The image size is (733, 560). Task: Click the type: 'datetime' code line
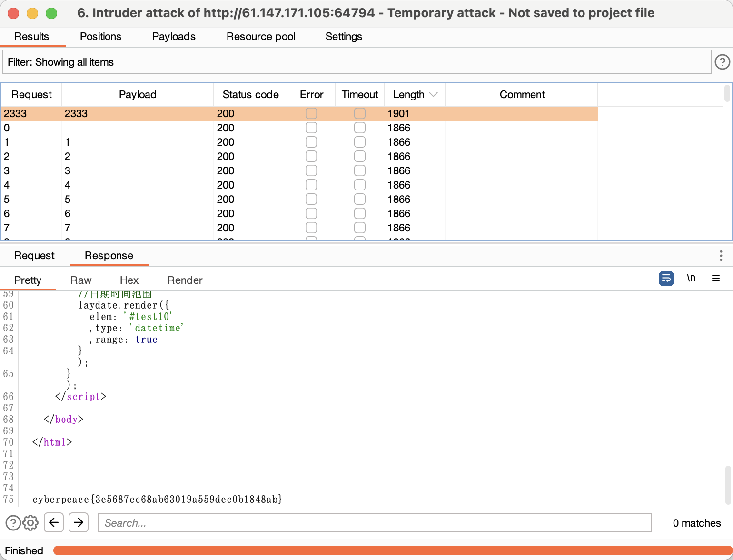[136, 328]
